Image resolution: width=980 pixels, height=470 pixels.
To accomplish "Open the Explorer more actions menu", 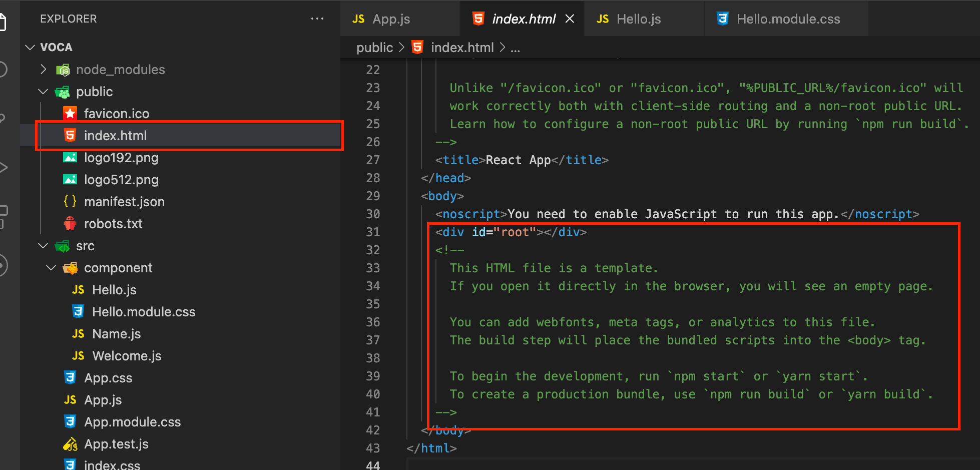I will 317,19.
